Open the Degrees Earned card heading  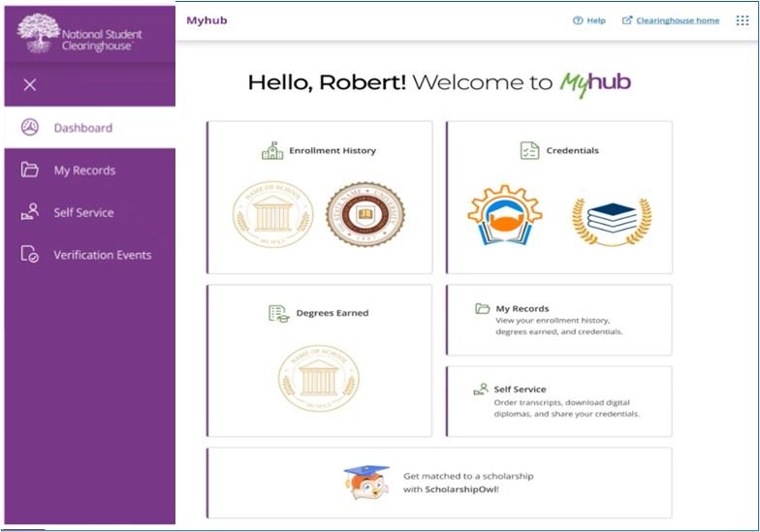tap(332, 313)
